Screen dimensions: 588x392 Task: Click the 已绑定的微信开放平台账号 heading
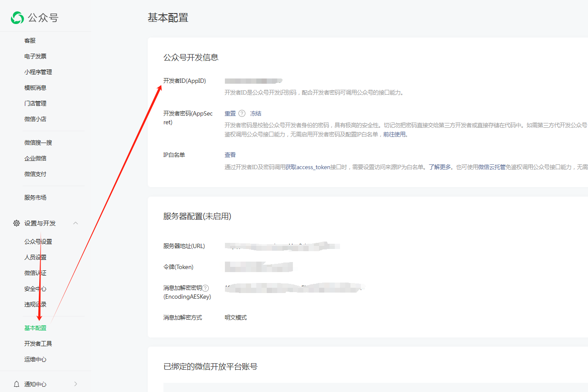[211, 367]
